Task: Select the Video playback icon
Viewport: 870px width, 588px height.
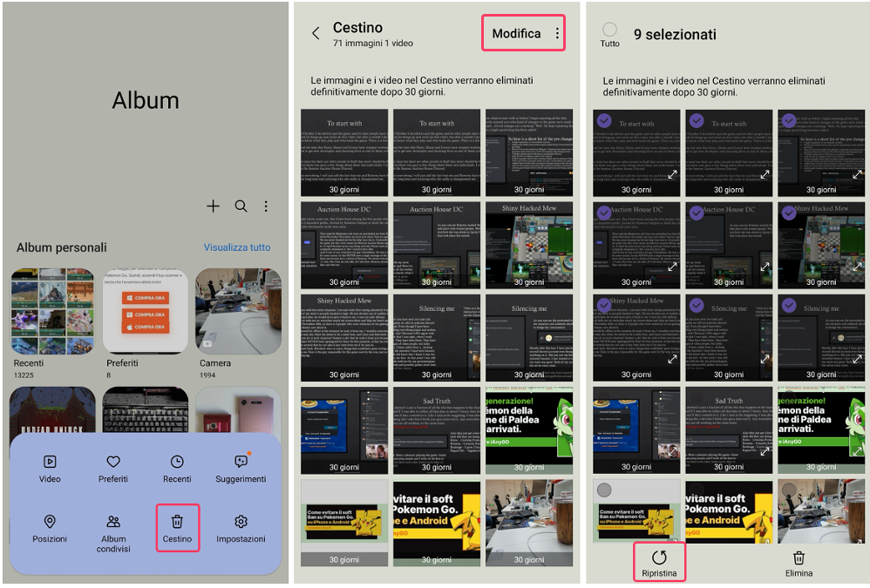Action: click(x=50, y=463)
